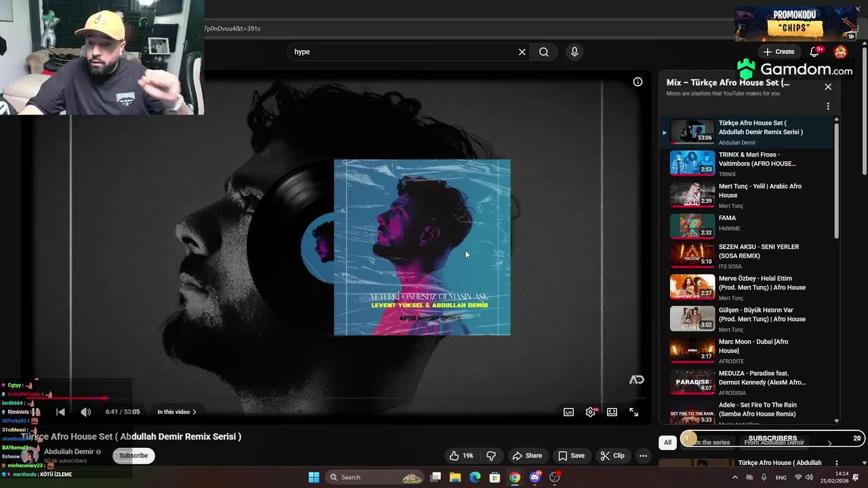868x488 pixels.
Task: Skip to previous video in player
Action: (x=60, y=411)
